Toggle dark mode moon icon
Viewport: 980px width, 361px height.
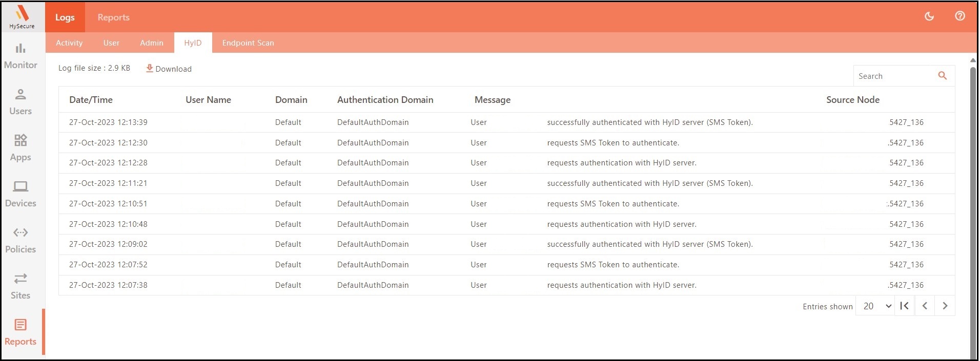pyautogui.click(x=929, y=16)
